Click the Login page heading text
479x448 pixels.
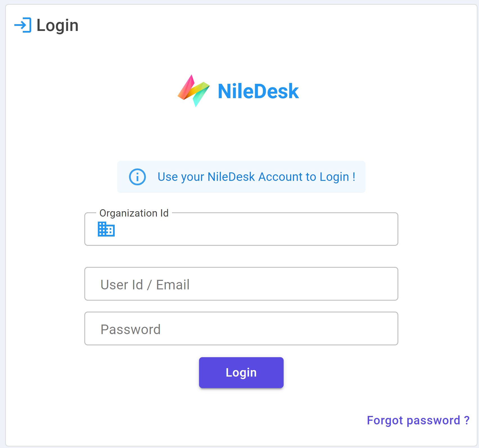click(x=57, y=25)
